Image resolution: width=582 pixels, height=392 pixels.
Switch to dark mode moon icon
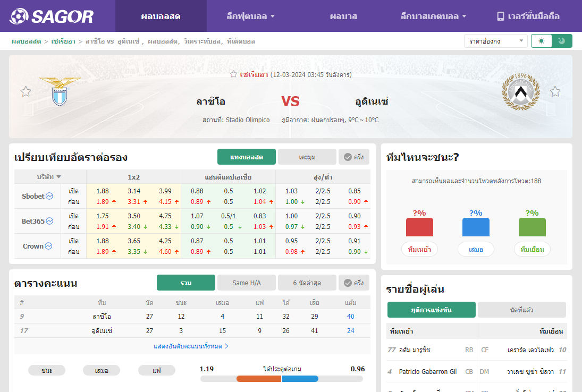(x=562, y=41)
